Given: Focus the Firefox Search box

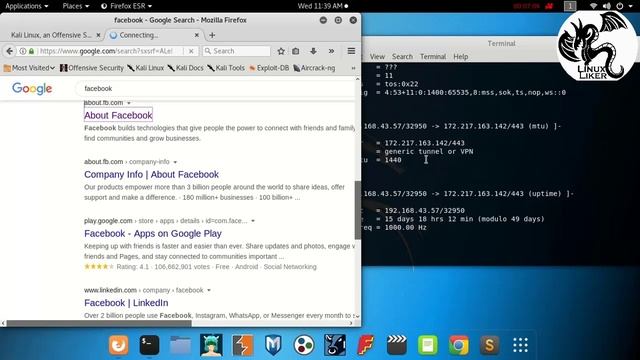Looking at the screenshot, I should (x=237, y=51).
